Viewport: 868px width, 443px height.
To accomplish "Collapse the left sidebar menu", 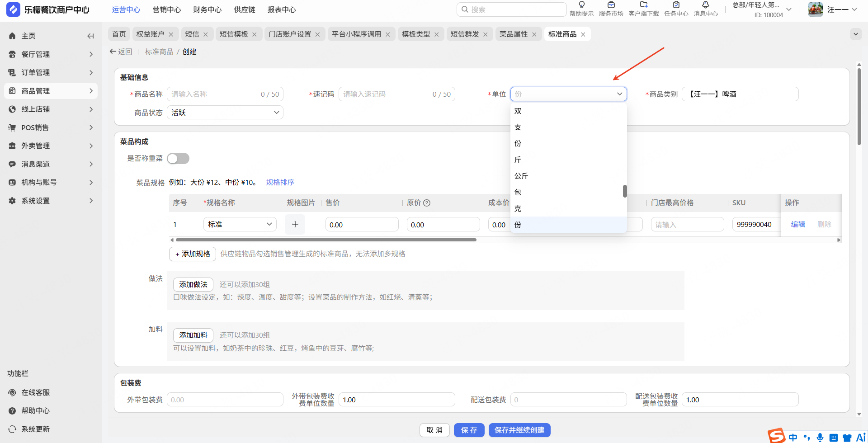I will (90, 36).
